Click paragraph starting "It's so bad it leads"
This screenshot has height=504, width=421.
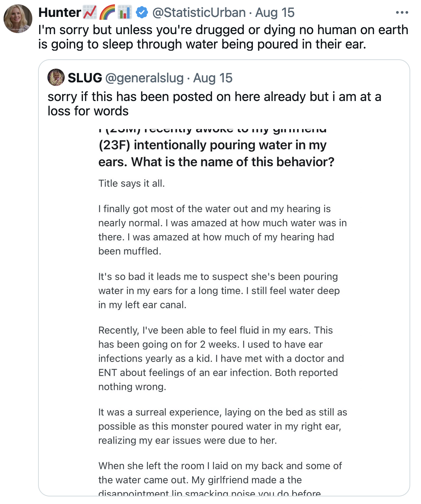[x=219, y=290]
